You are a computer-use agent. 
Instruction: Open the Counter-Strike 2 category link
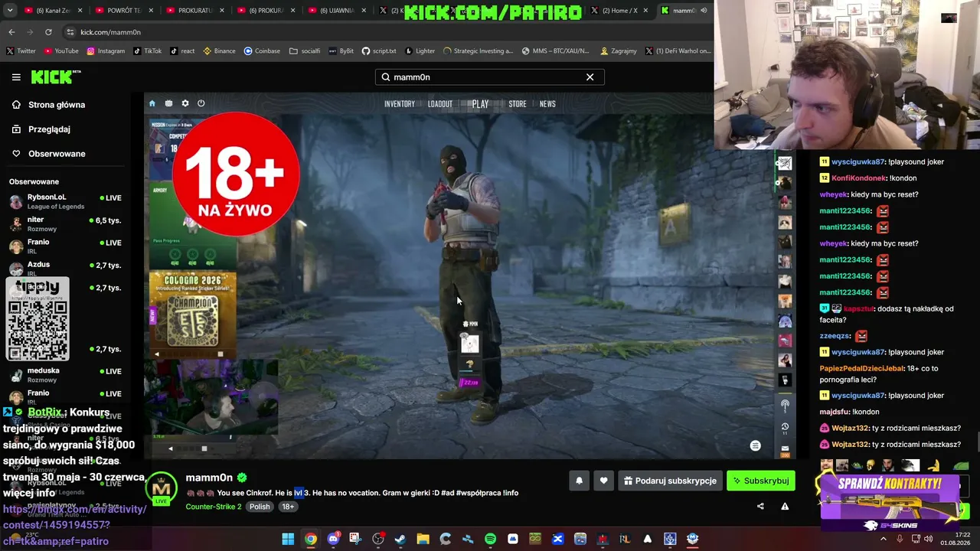coord(214,507)
